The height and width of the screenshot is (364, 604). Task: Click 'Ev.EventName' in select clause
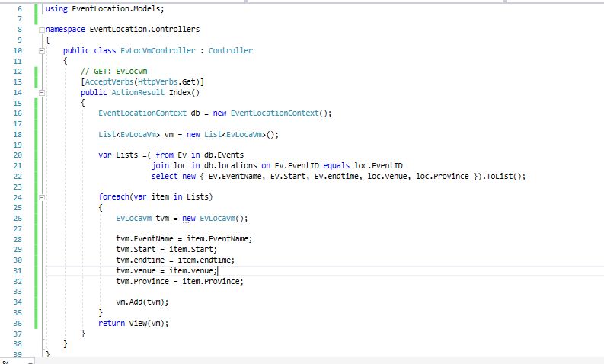tap(237, 177)
